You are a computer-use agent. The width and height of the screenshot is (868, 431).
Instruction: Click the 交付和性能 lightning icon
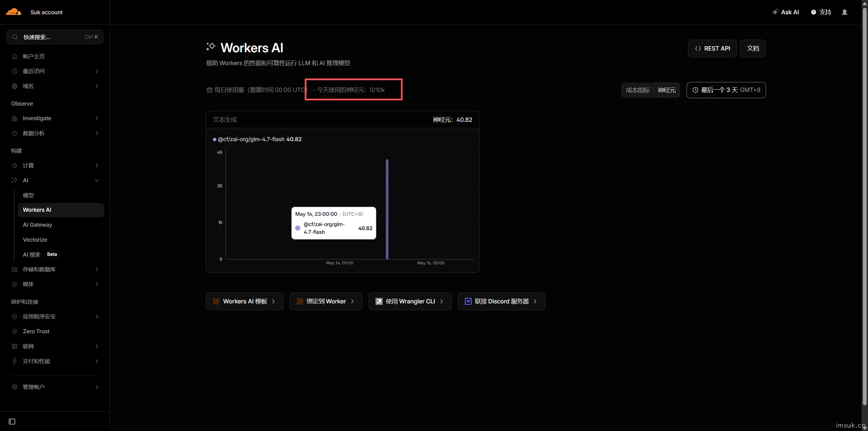point(15,361)
